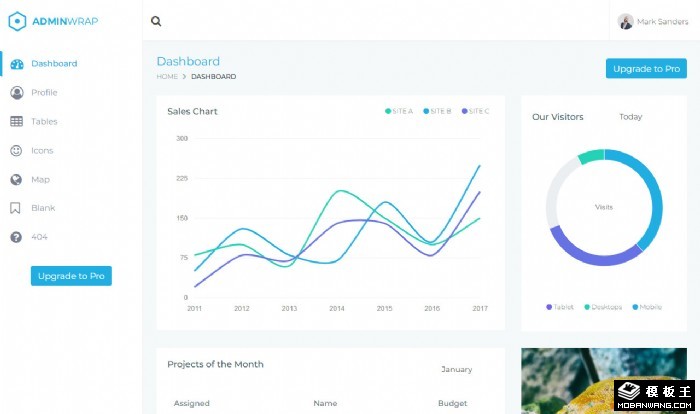Open the Tables menu item
This screenshot has height=414, width=700.
44,122
